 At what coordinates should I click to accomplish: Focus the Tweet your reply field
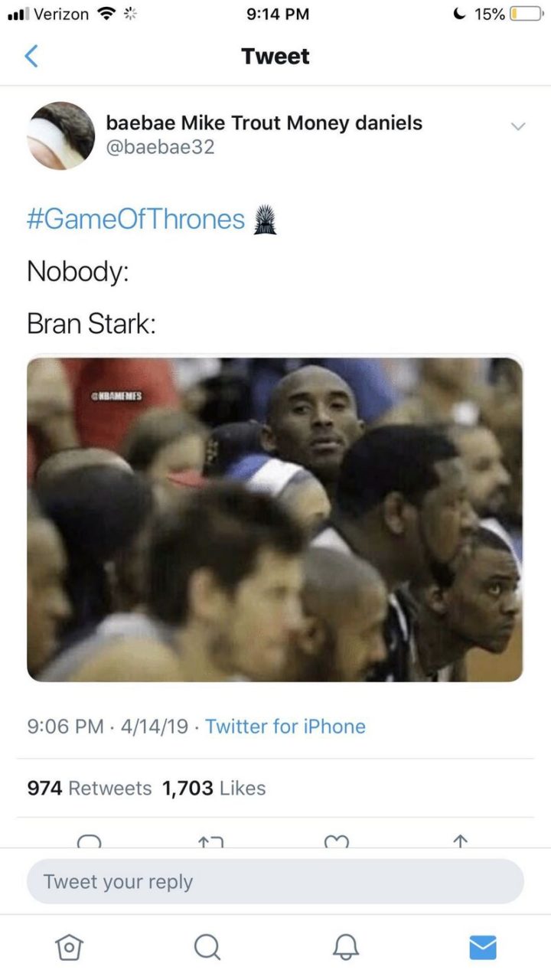point(275,881)
